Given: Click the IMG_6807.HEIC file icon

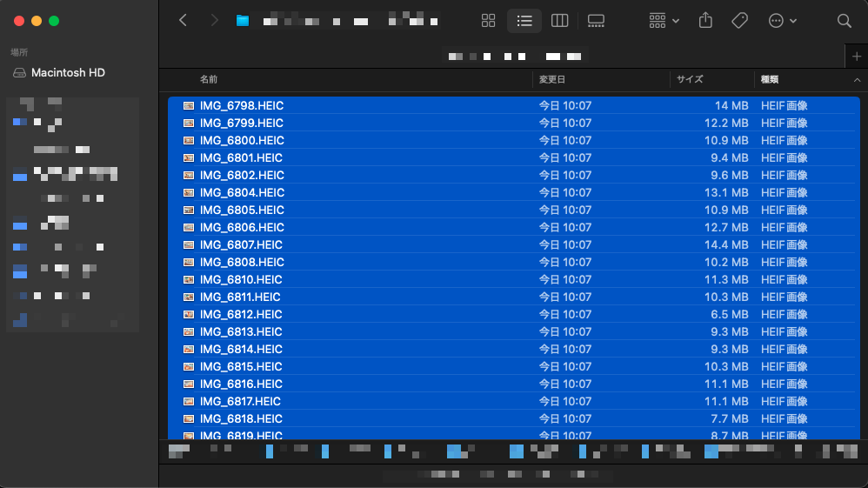Looking at the screenshot, I should coord(188,245).
